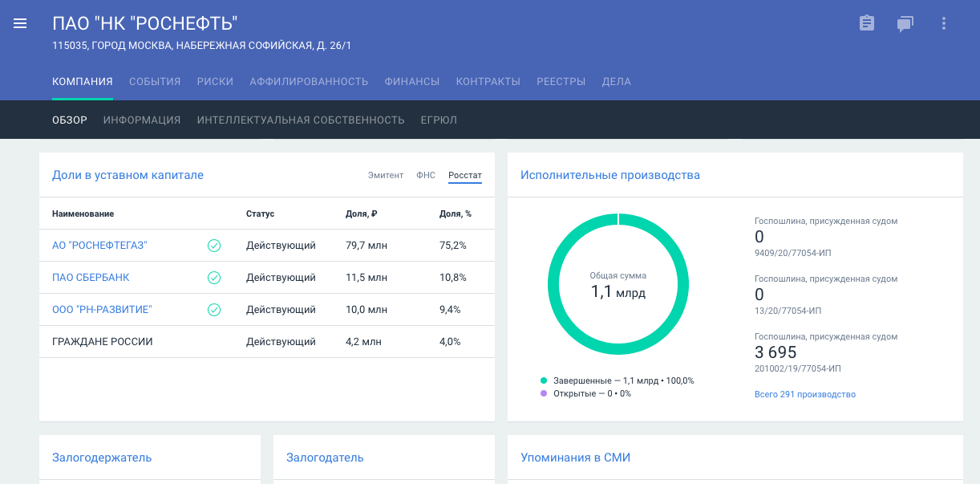Open the clipboard report icon
This screenshot has height=484, width=980.
pyautogui.click(x=867, y=23)
